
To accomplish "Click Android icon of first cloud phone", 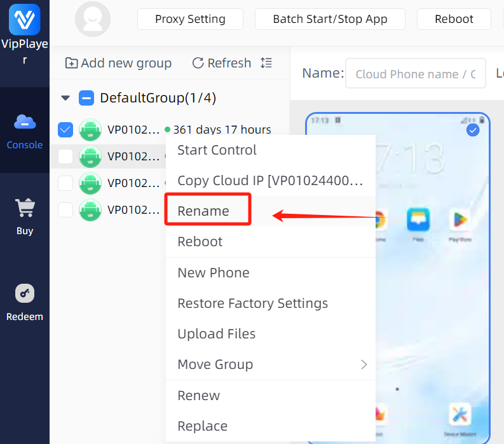I will [90, 130].
